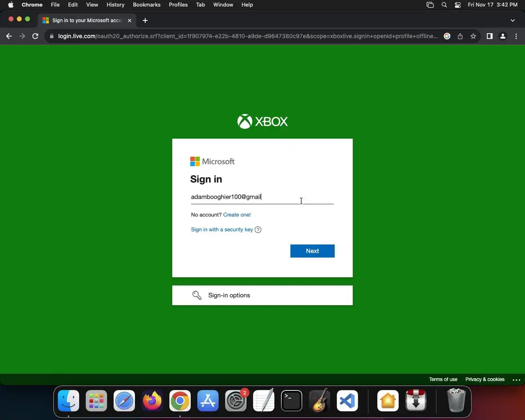Share this page using the share icon

[460, 36]
